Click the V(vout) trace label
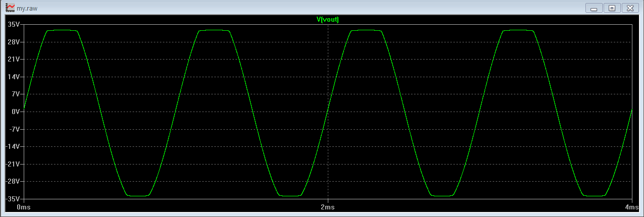Screen dimensions: 644x217 (327, 19)
